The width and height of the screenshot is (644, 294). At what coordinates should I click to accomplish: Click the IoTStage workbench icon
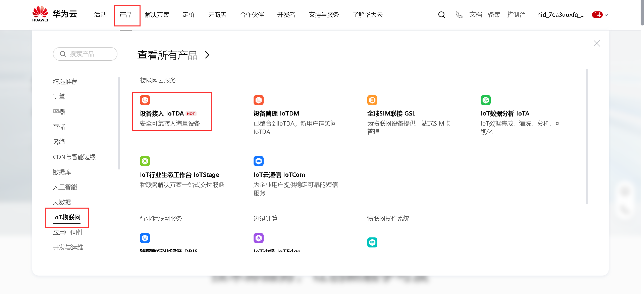[145, 161]
